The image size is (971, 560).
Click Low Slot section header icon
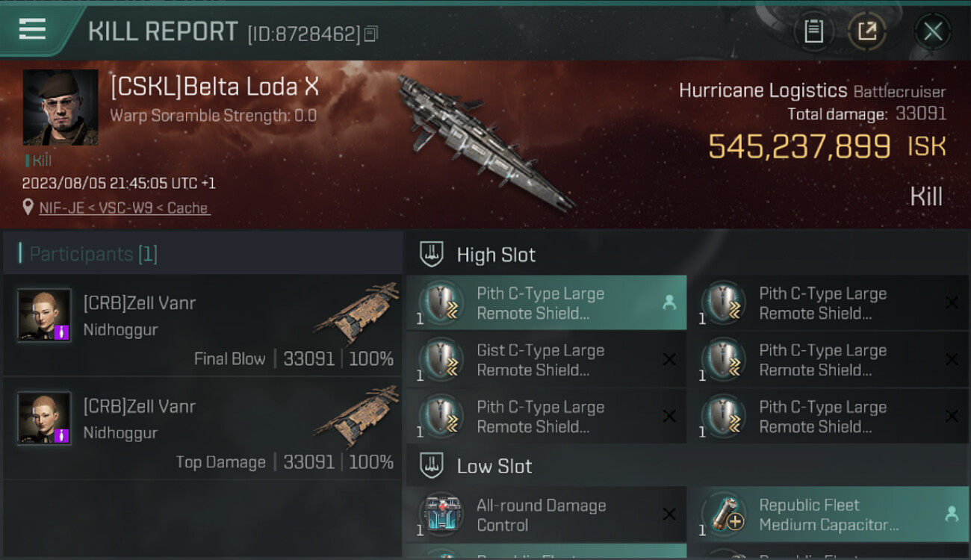click(432, 465)
